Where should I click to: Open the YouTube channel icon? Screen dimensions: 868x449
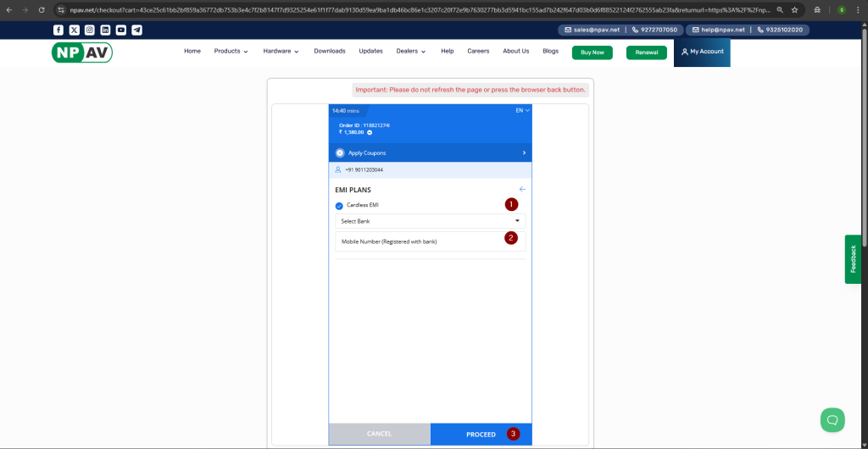pos(121,30)
